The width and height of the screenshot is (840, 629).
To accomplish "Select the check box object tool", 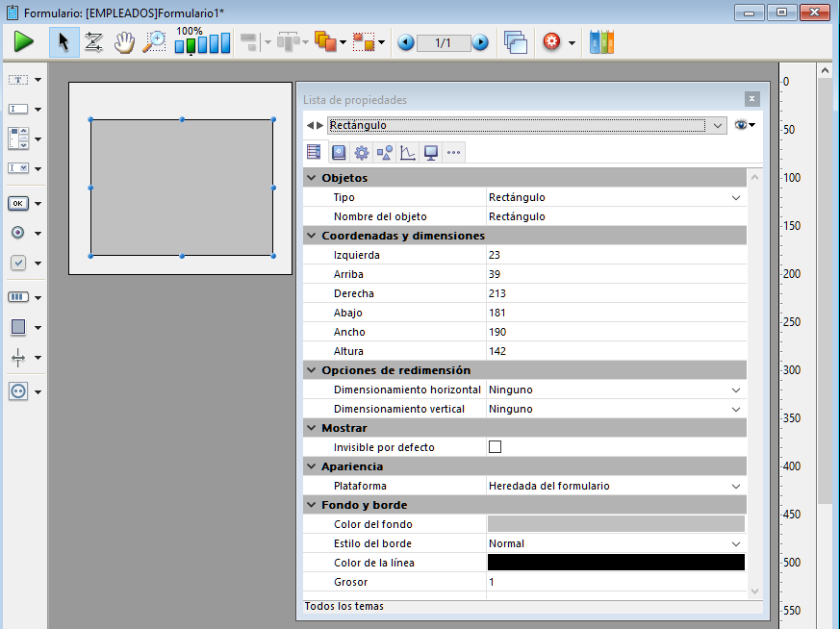I will pyautogui.click(x=18, y=263).
